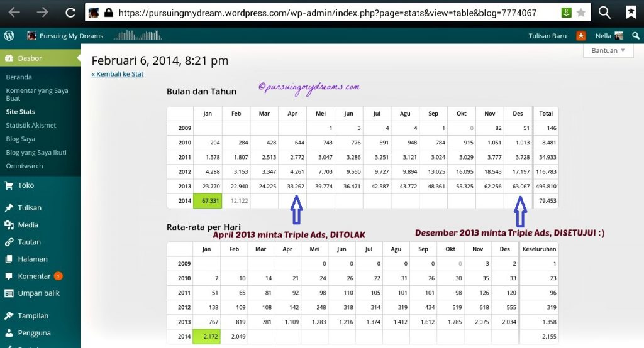The image size is (644, 348).
Task: Click the 12.122 cell for Feb 2014
Action: (x=236, y=200)
